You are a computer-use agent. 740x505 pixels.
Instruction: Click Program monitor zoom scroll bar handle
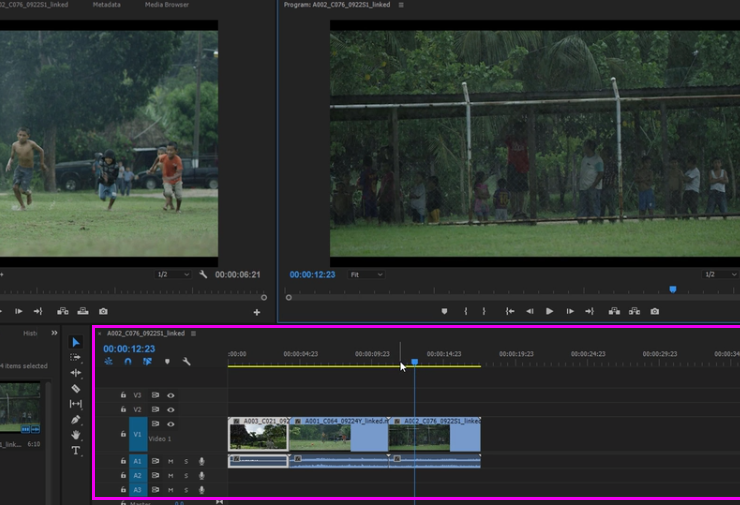pyautogui.click(x=289, y=297)
